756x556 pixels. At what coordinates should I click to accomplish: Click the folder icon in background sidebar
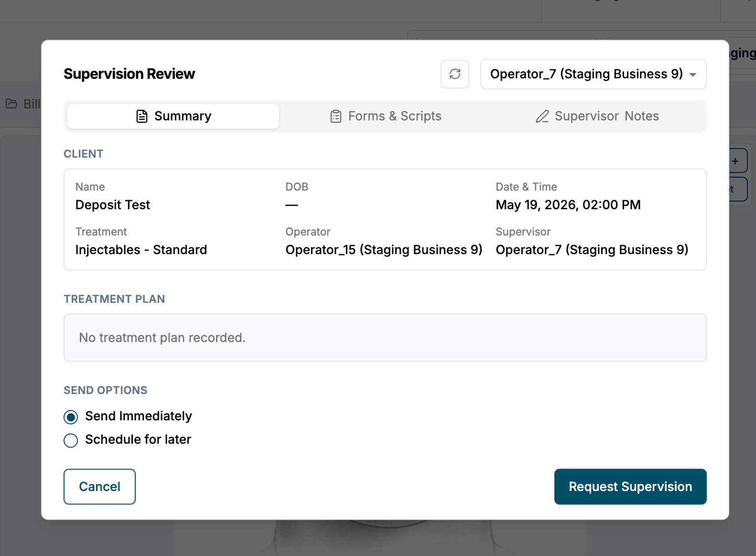coord(11,104)
